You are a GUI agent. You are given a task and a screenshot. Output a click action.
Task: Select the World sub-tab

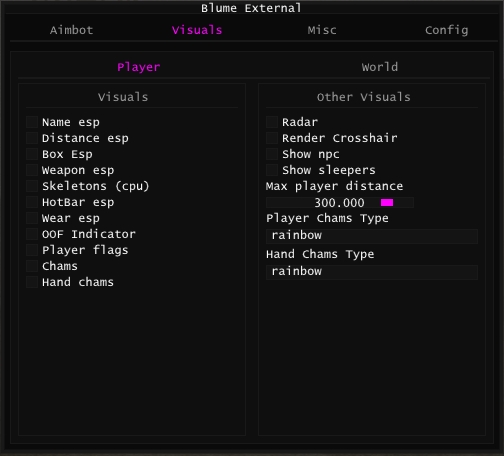coord(380,67)
